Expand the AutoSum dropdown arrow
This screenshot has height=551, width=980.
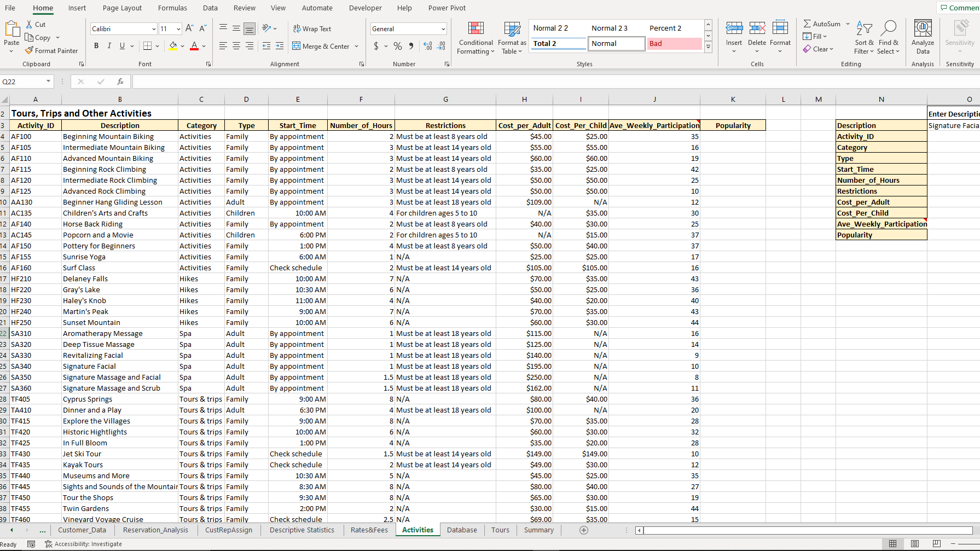(x=848, y=24)
